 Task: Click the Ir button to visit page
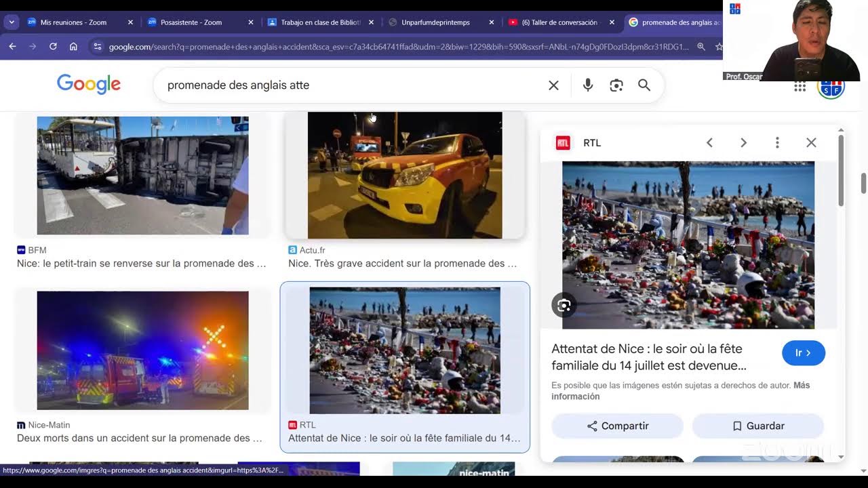[804, 353]
